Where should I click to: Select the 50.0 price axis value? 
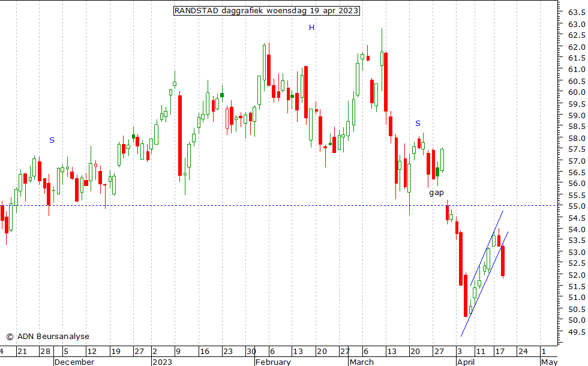(577, 320)
